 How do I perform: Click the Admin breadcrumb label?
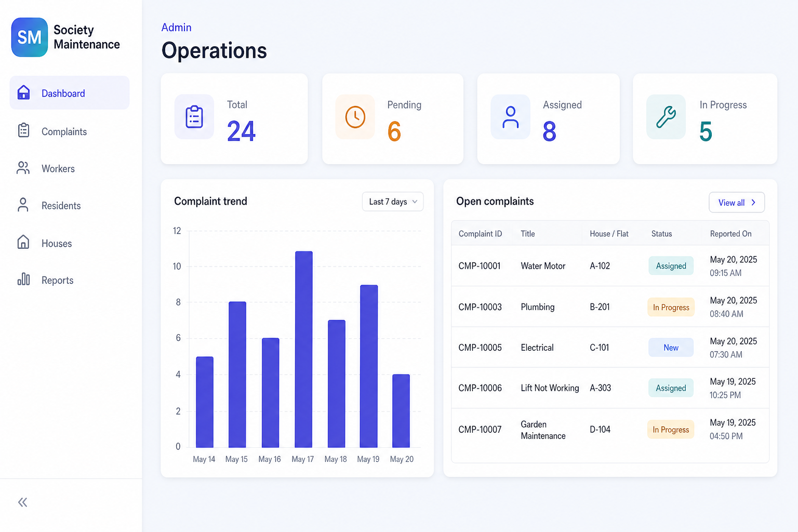pyautogui.click(x=176, y=28)
